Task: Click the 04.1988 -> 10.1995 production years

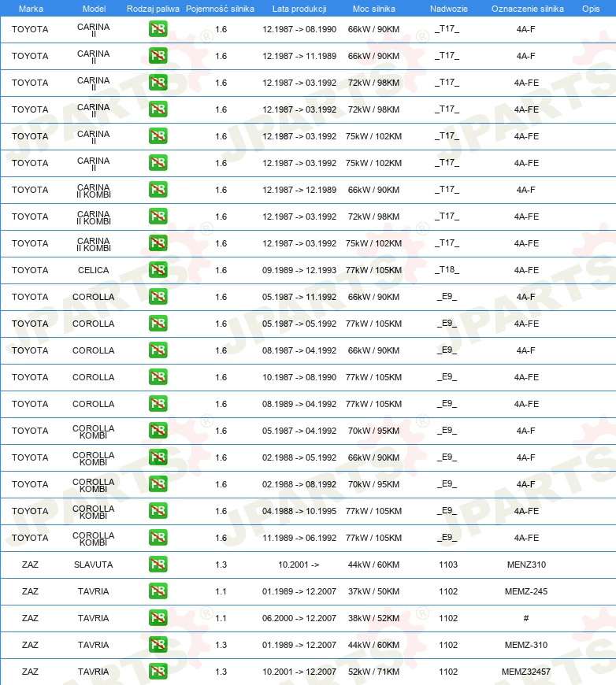Action: [299, 511]
